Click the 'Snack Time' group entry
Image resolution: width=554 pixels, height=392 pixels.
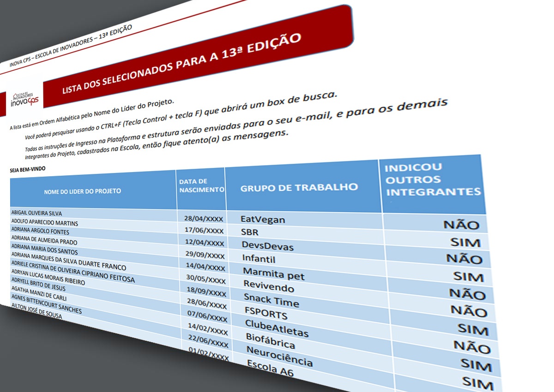271,301
